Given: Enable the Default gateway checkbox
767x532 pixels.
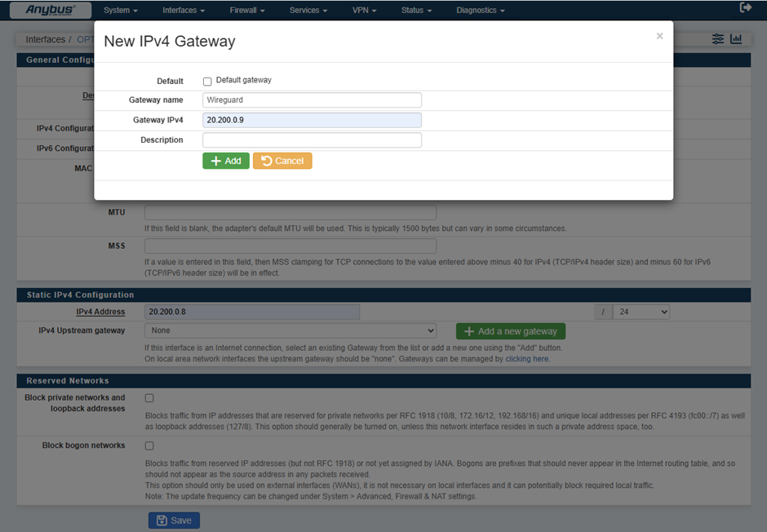Looking at the screenshot, I should 207,82.
